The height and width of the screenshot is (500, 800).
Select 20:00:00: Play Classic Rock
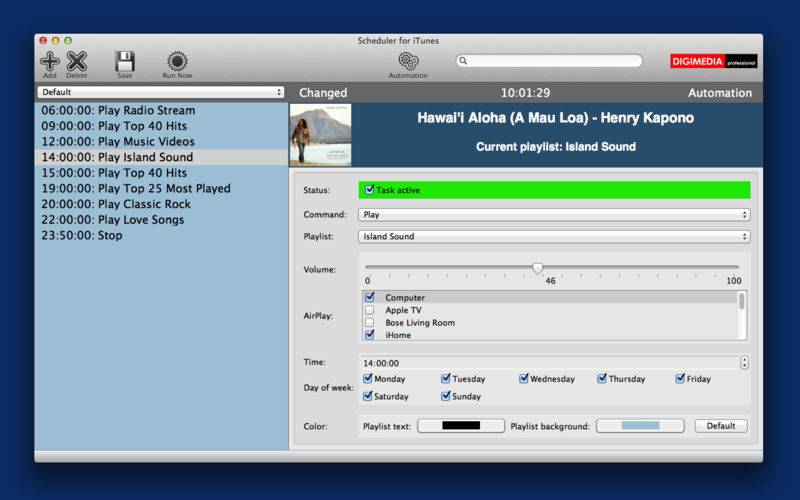click(x=161, y=204)
